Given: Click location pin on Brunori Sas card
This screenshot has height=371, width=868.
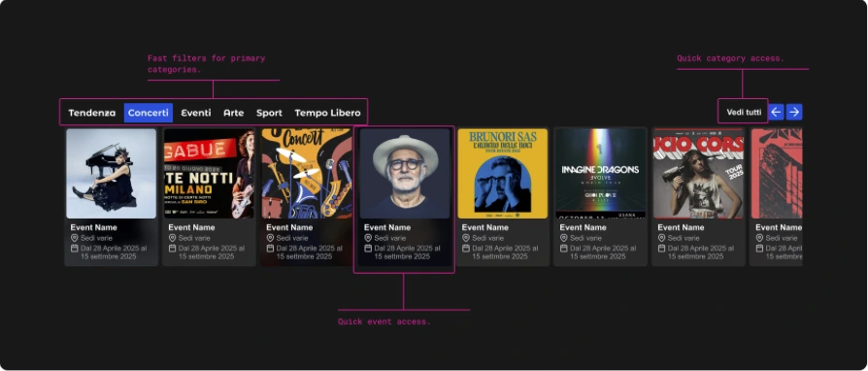Looking at the screenshot, I should coord(465,238).
